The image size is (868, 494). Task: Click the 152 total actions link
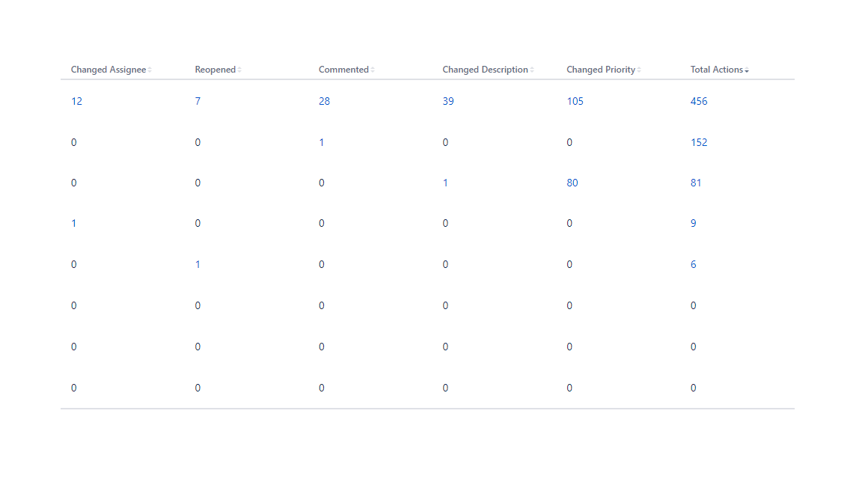(699, 142)
